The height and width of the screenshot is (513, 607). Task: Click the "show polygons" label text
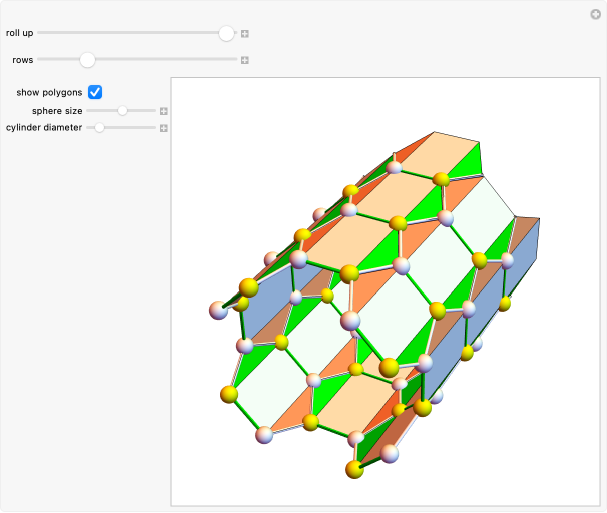[49, 92]
